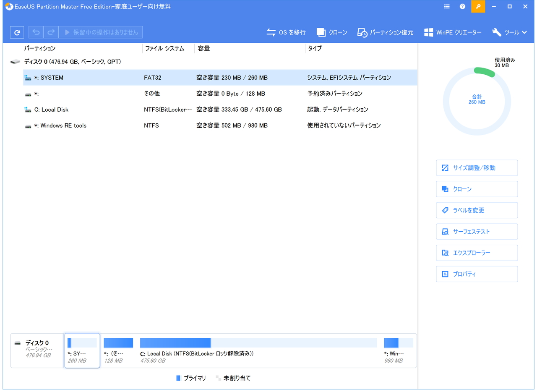537x392 pixels.
Task: Expand the ツール dropdown menu
Action: point(509,32)
